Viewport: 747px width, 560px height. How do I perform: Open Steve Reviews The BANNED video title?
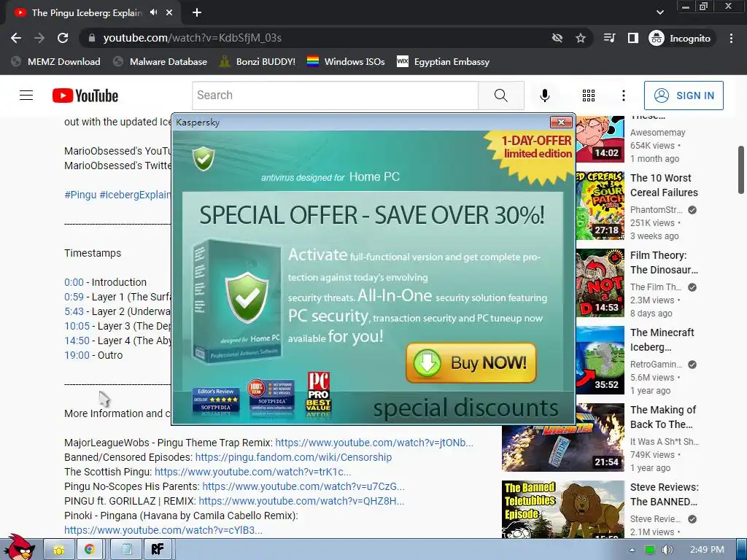pos(664,494)
